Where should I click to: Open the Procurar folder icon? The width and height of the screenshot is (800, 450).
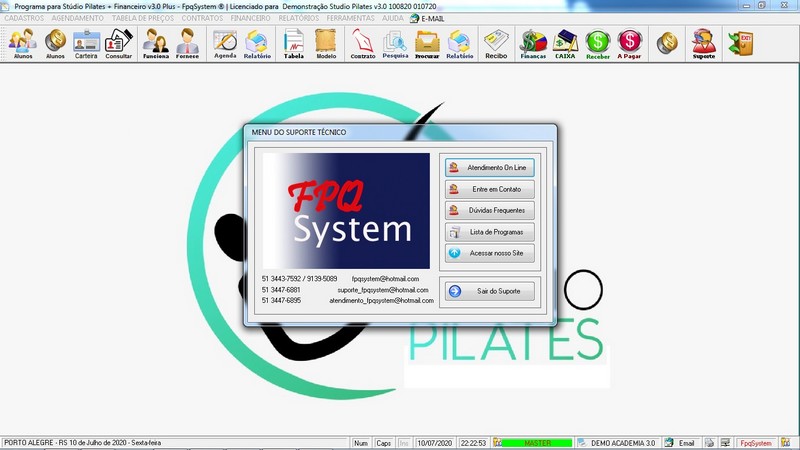pyautogui.click(x=427, y=44)
